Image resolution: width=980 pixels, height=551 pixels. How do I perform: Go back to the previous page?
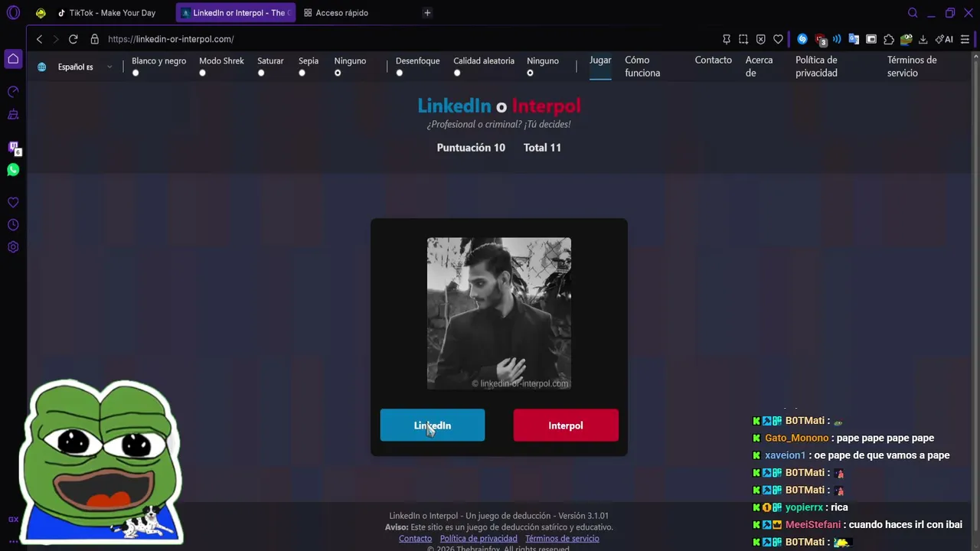39,39
